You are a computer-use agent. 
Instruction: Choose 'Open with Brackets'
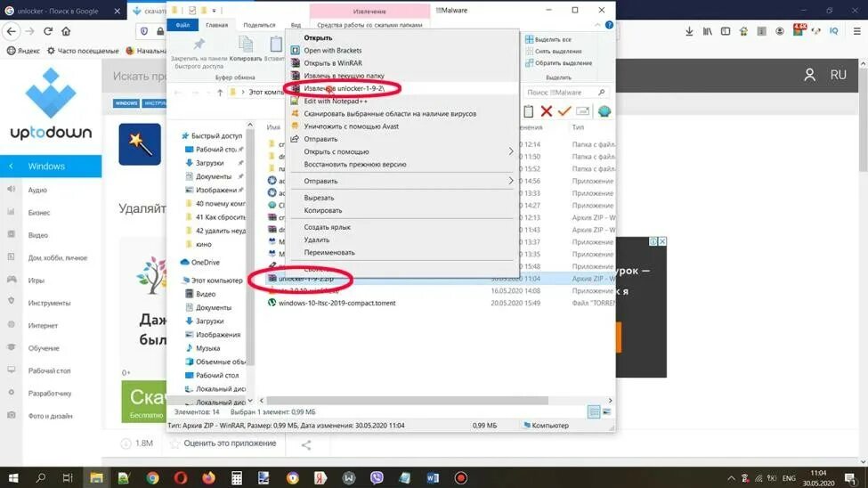tap(332, 51)
